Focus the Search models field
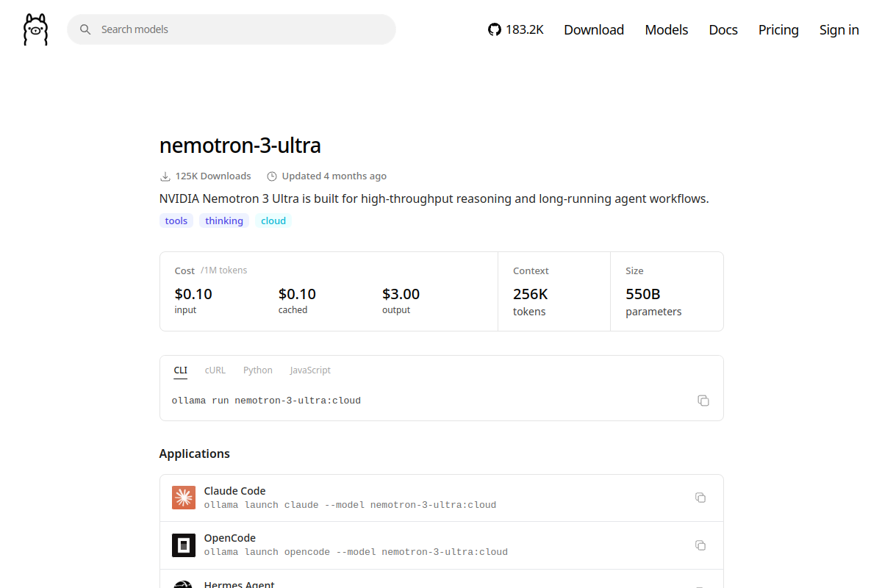The image size is (882, 588). (232, 29)
